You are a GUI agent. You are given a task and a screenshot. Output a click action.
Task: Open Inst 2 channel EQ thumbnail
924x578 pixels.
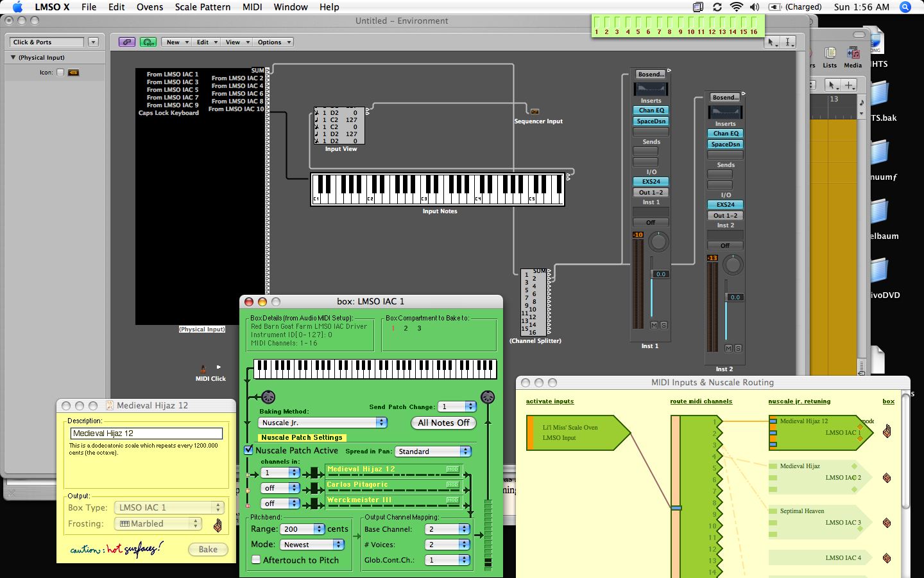coord(725,112)
